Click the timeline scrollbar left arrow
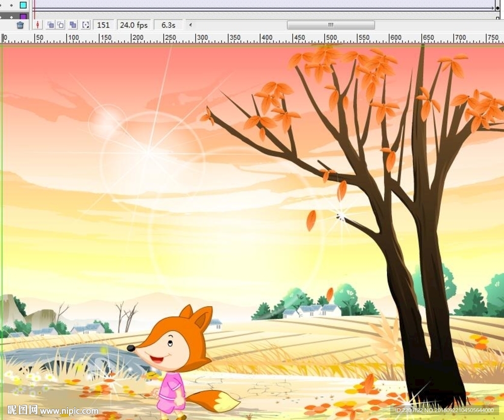 tap(190, 25)
